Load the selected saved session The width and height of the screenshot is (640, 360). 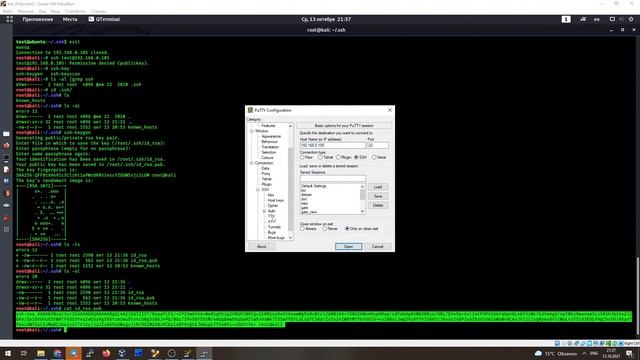(378, 187)
